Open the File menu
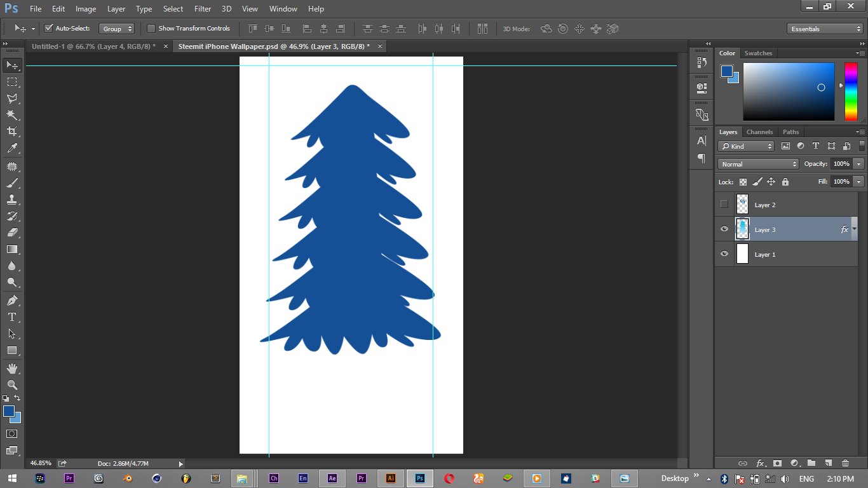 [36, 9]
